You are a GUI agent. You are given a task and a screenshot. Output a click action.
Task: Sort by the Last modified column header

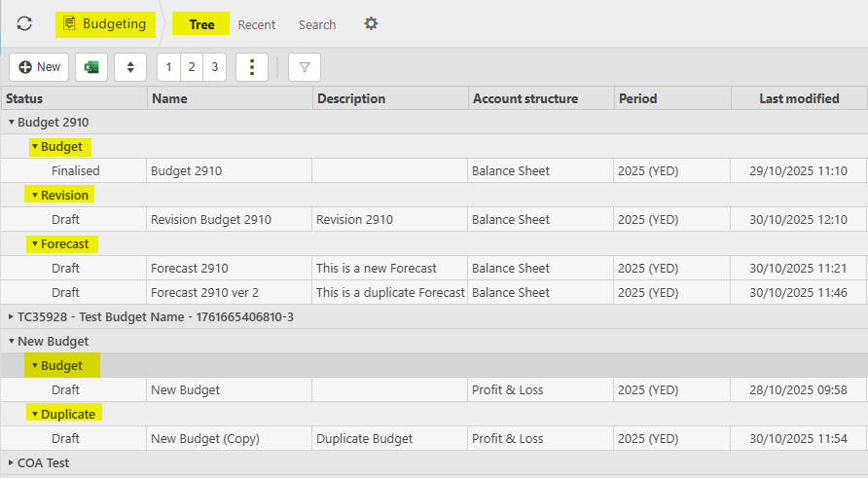(799, 98)
